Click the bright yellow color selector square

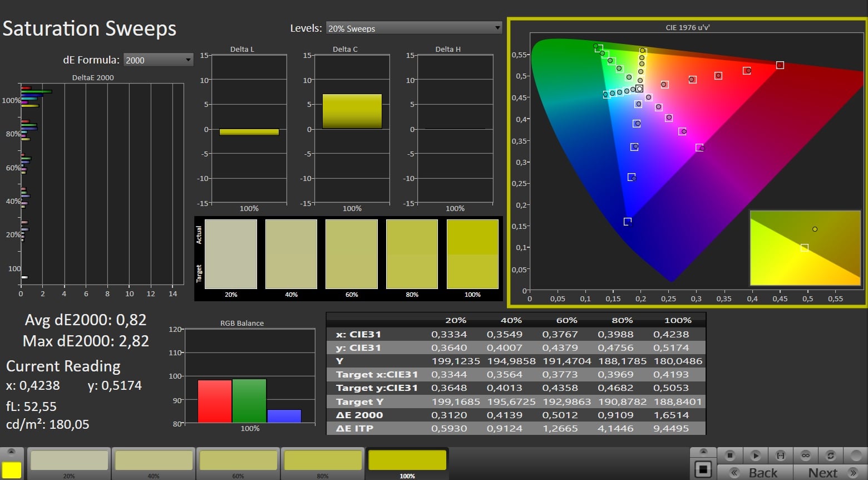point(12,470)
